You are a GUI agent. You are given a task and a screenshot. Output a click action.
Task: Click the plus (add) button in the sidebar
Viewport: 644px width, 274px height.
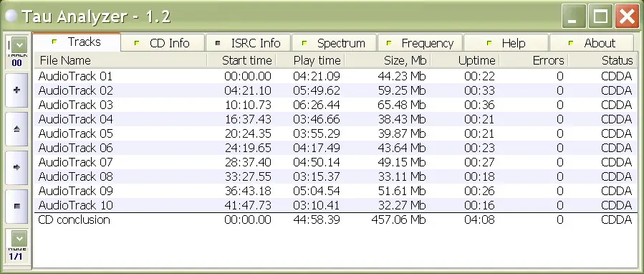coord(17,90)
